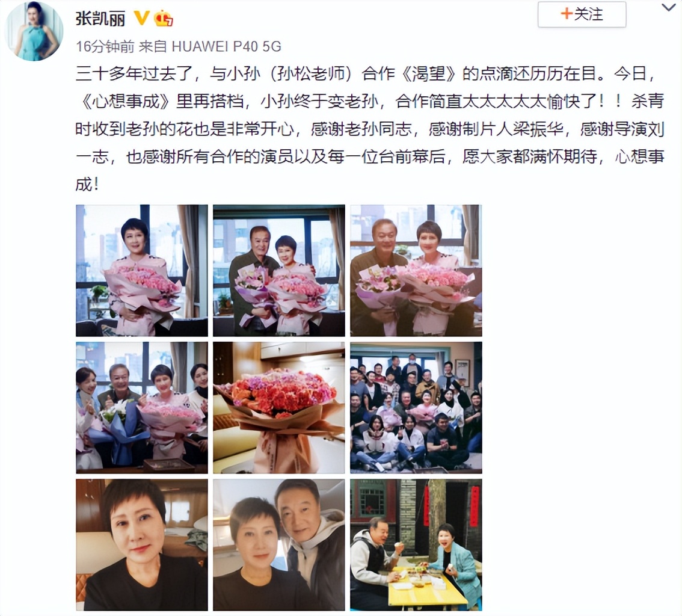Open selfie of woman with man in hoodie
Screen dimensions: 682x616
(x=279, y=545)
